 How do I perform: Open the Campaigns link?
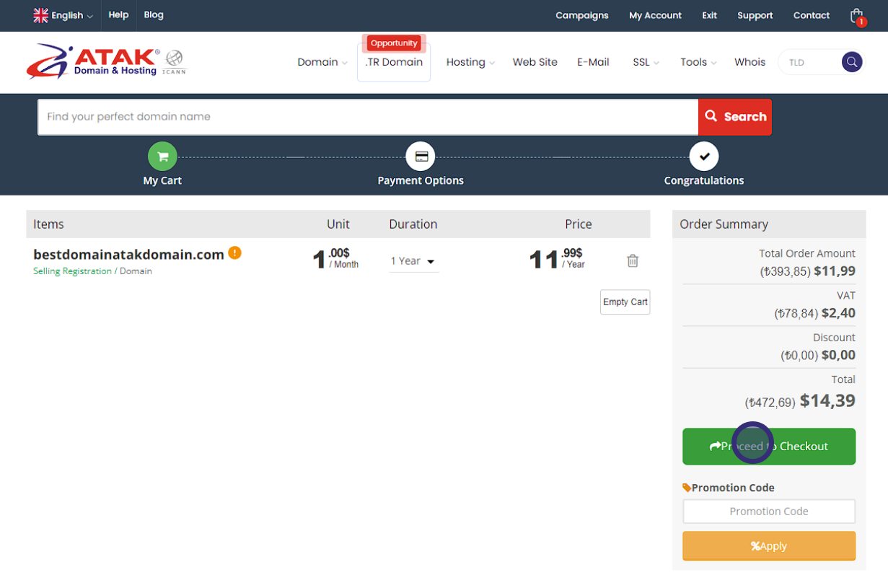click(x=582, y=15)
